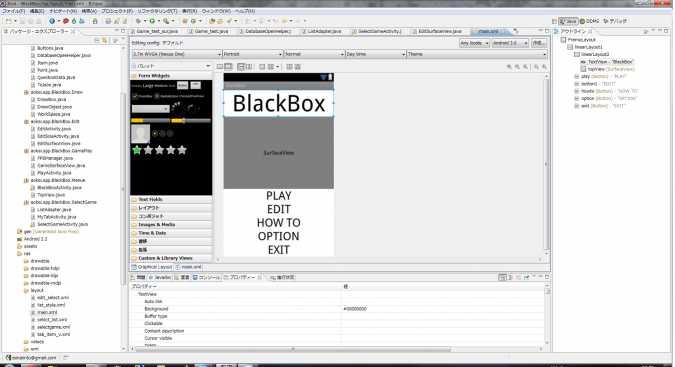Select topView SurfaceView node in Outline
Screen dimensions: 675x367
point(607,69)
